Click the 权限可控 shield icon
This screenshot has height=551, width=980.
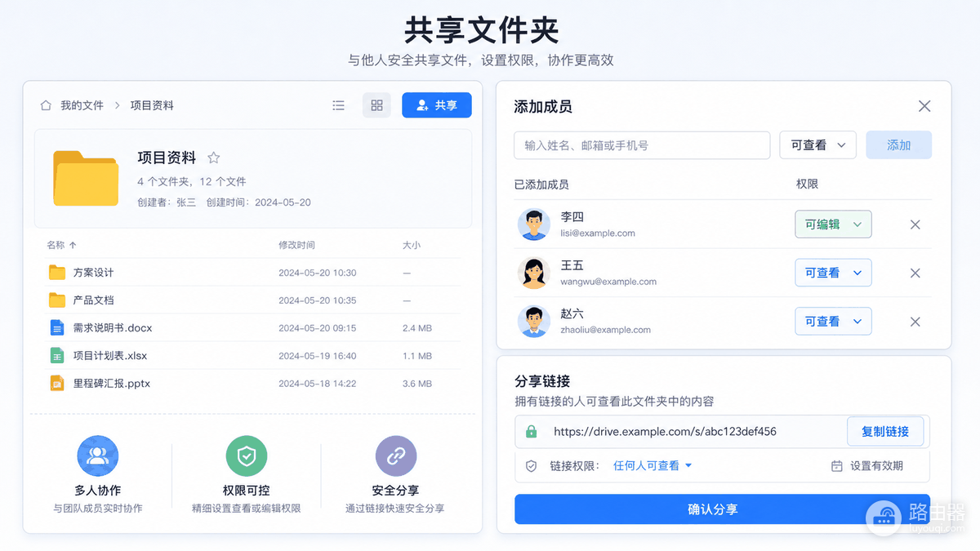coord(246,456)
